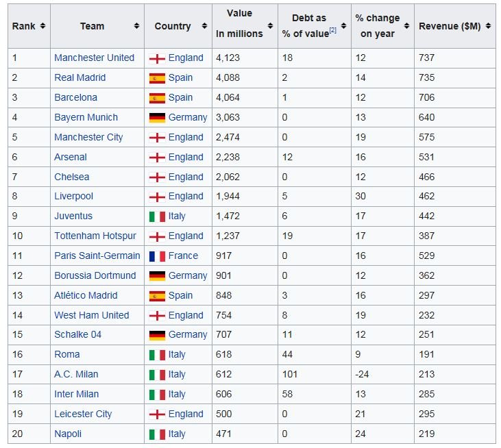Image resolution: width=501 pixels, height=448 pixels.
Task: Click the [2] footnote reference
Action: tap(333, 30)
